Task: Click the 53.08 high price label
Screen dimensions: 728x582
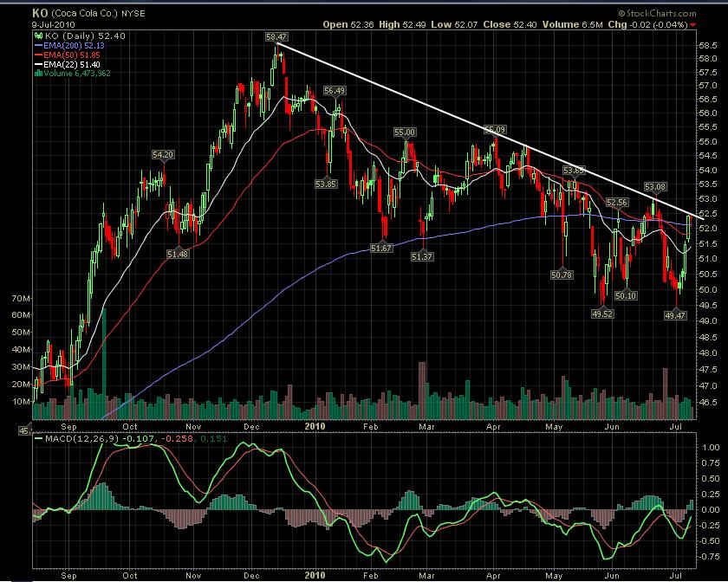Action: [x=655, y=187]
